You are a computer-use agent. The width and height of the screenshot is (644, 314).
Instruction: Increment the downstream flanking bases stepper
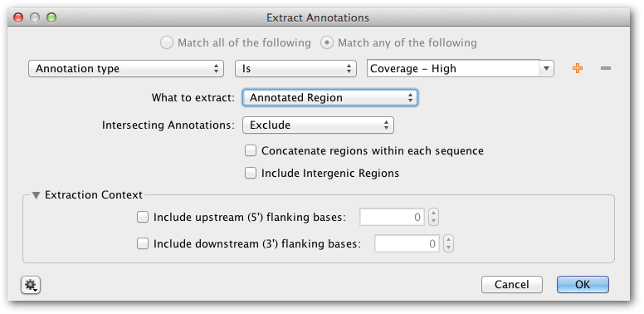coord(449,239)
